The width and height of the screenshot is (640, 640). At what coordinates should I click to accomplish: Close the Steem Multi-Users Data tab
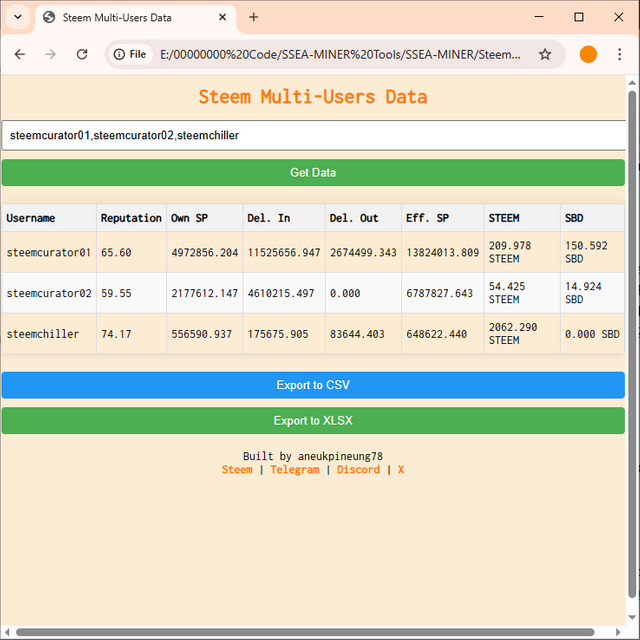[222, 17]
